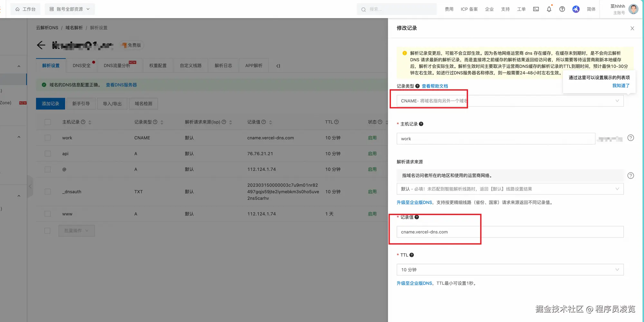Image resolution: width=644 pixels, height=322 pixels.
Task: Click help icon next to 记录类型 form label
Action: tap(418, 86)
